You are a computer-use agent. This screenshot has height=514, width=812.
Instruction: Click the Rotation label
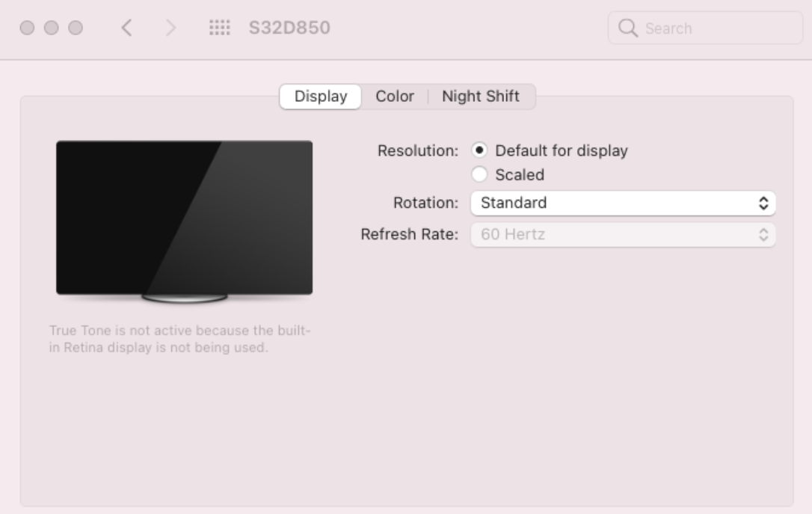click(x=425, y=203)
